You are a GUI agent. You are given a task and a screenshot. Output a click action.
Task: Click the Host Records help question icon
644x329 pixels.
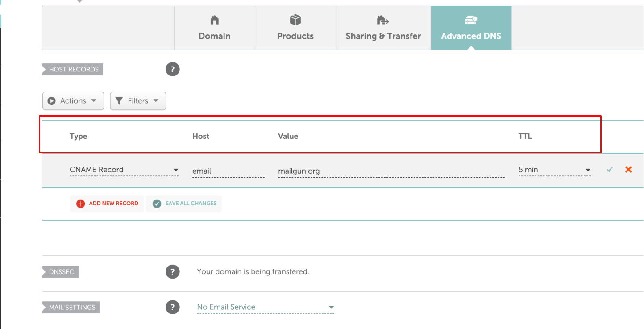(x=172, y=70)
